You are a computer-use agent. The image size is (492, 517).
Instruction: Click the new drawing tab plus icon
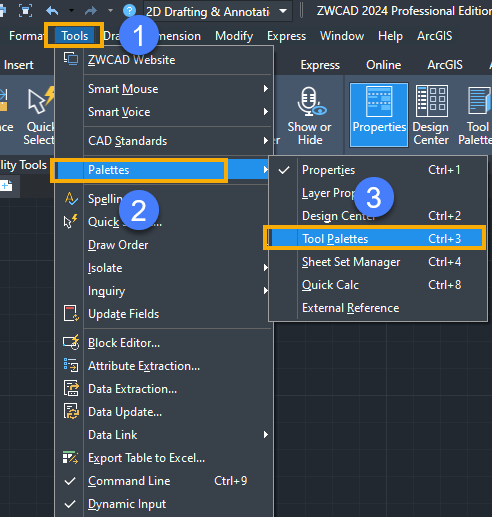click(6, 186)
